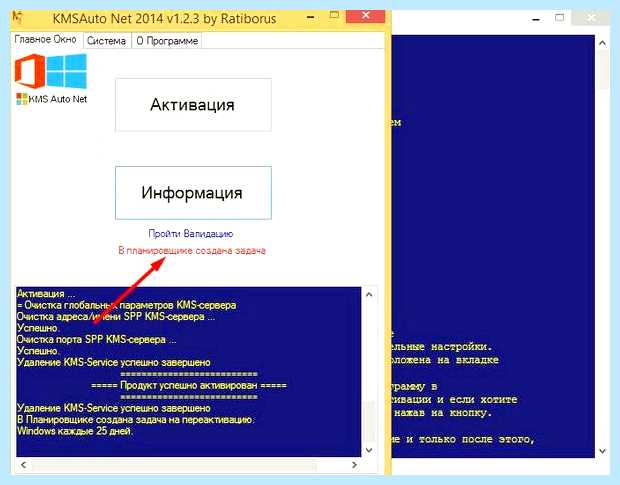Click the log horizontal scroll right arrow

tap(354, 465)
